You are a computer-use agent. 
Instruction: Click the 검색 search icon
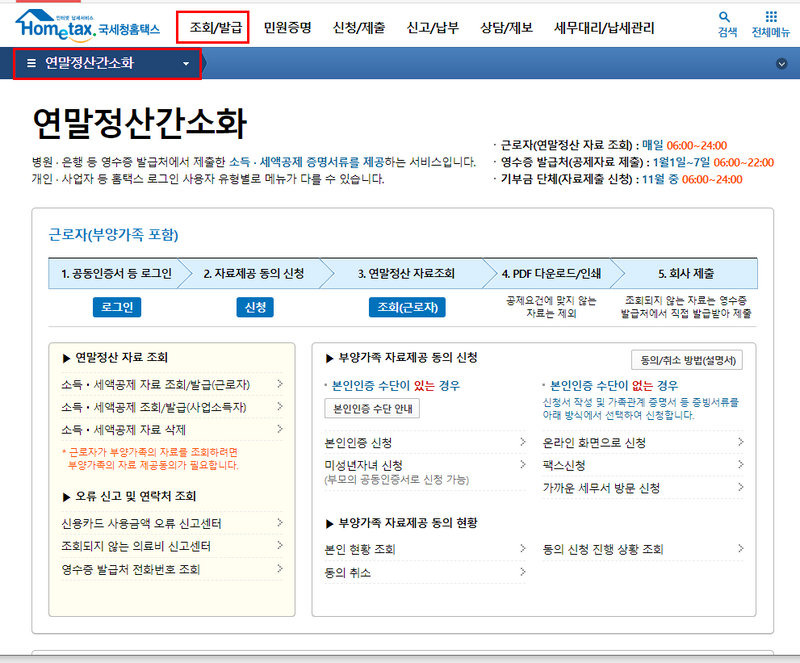tap(724, 19)
